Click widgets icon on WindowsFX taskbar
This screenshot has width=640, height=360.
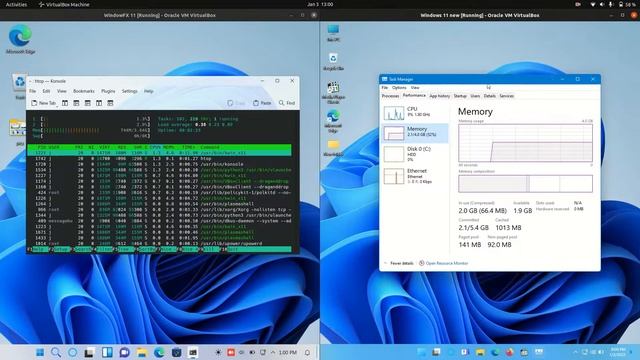click(x=107, y=352)
